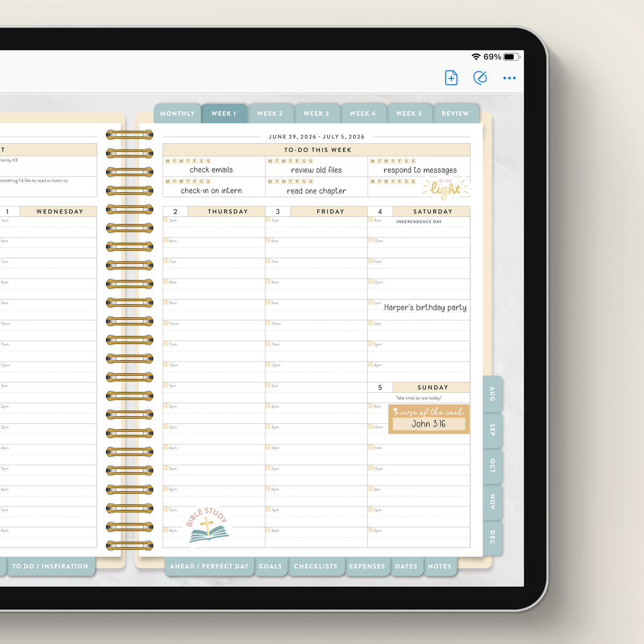
Task: Open the EXPENSES tab
Action: (367, 566)
